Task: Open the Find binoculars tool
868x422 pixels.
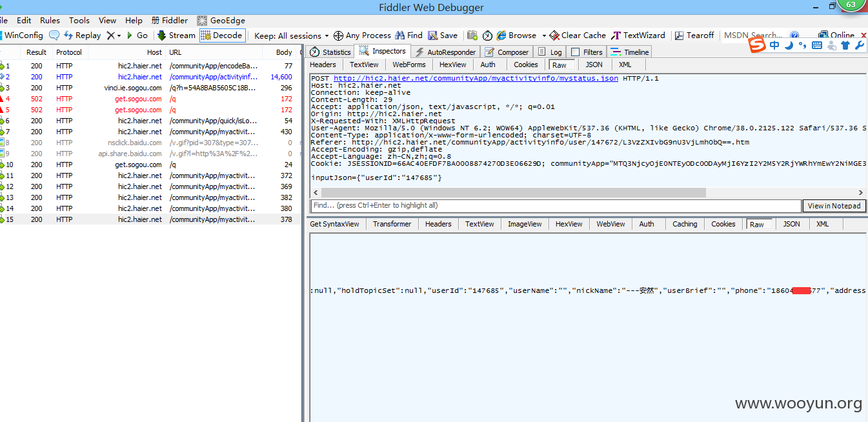Action: click(409, 35)
